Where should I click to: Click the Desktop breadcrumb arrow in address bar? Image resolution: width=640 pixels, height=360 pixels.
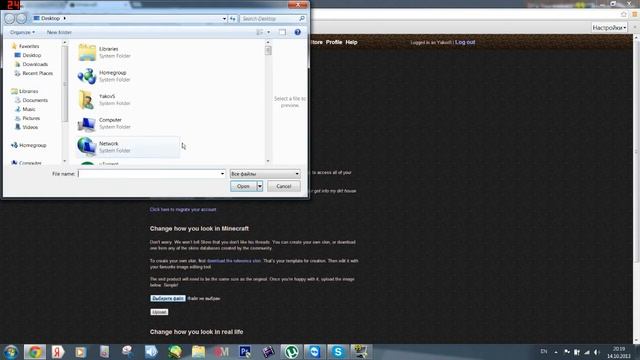coord(64,18)
